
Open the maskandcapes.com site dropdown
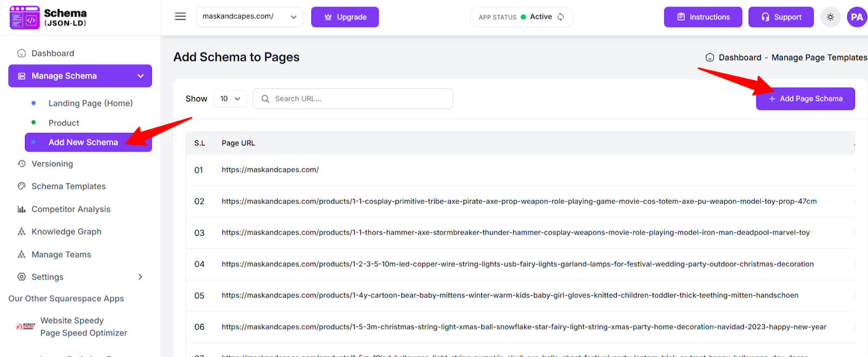click(x=249, y=17)
